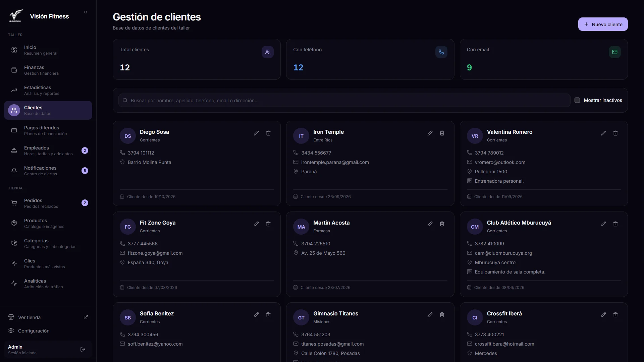Viewport: 644px width, 362px height.
Task: Click the Ver tienda label
Action: (29, 317)
